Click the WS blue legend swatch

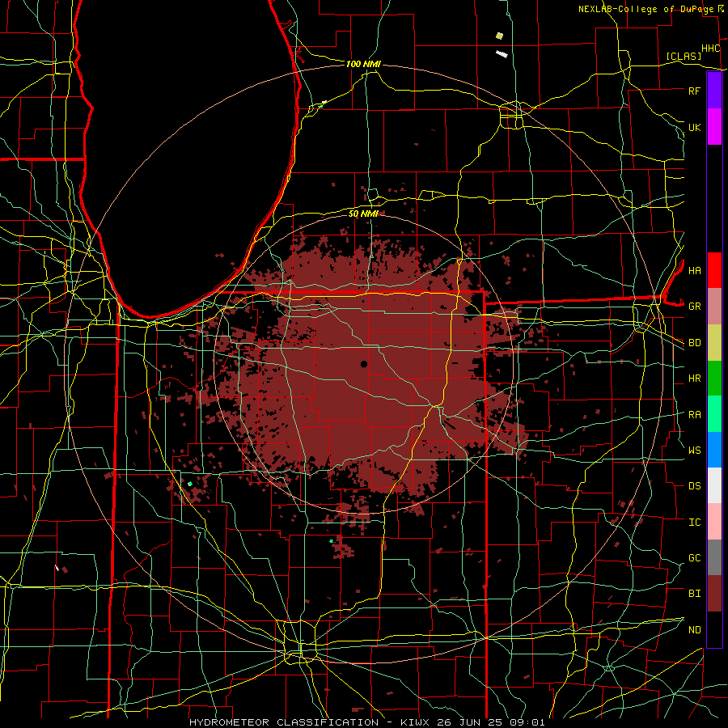click(x=714, y=450)
